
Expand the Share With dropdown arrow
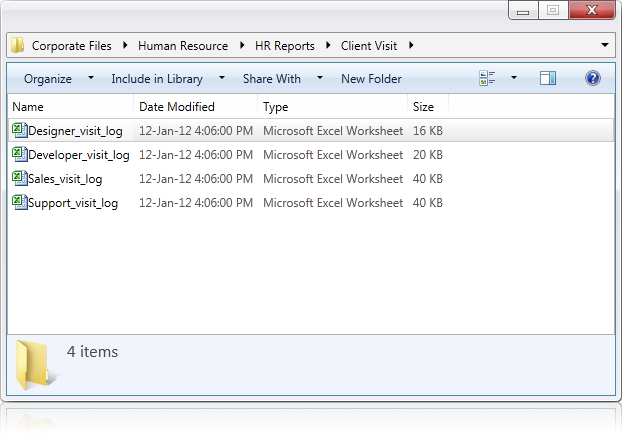(320, 78)
